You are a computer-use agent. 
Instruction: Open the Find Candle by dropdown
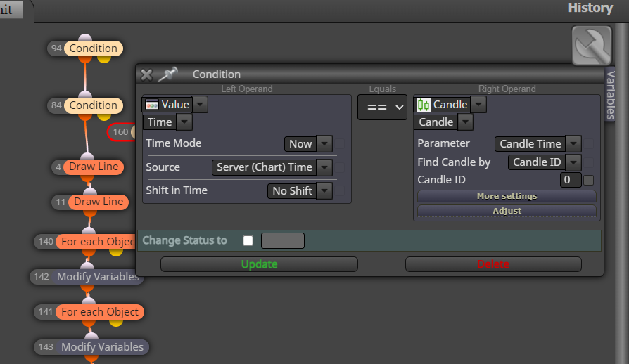[x=573, y=162]
